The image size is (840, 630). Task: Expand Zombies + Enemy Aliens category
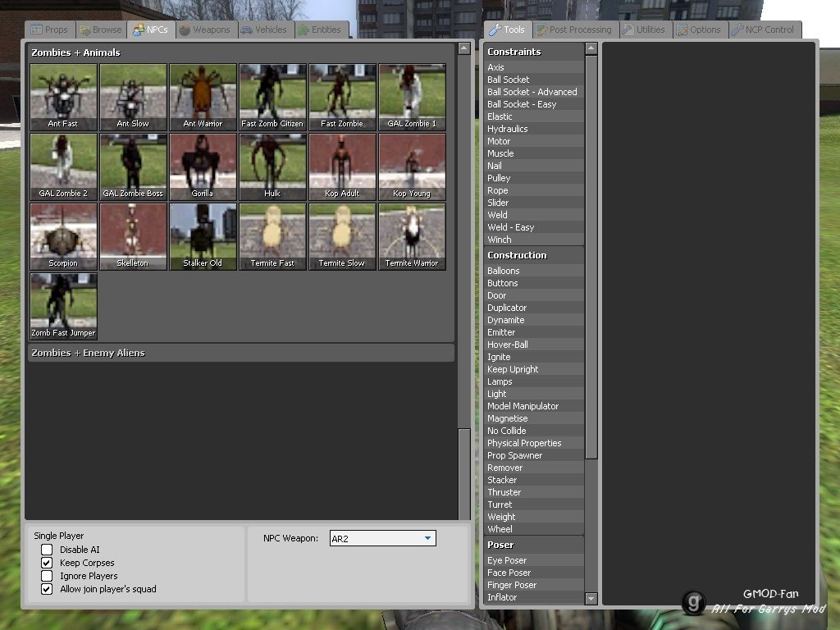tap(241, 353)
